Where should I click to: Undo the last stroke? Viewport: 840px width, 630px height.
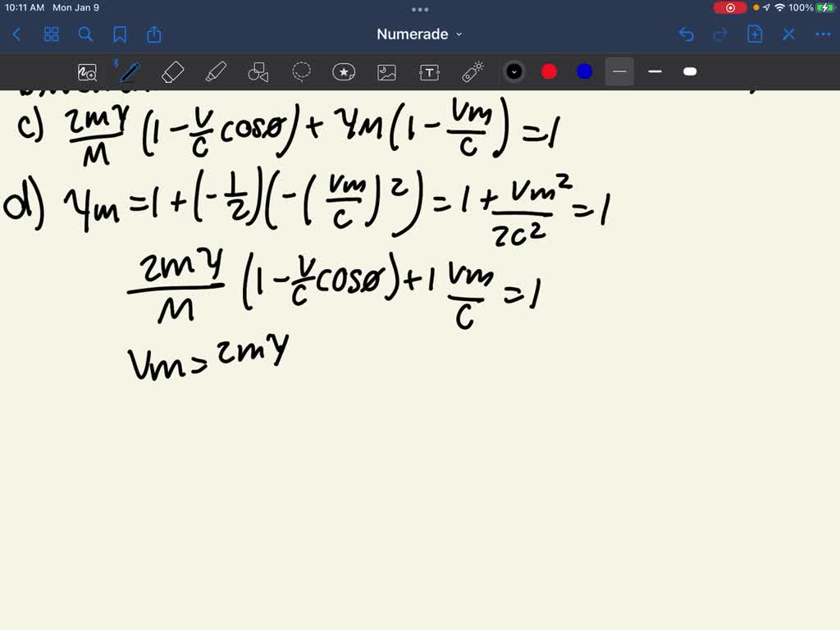pyautogui.click(x=687, y=34)
